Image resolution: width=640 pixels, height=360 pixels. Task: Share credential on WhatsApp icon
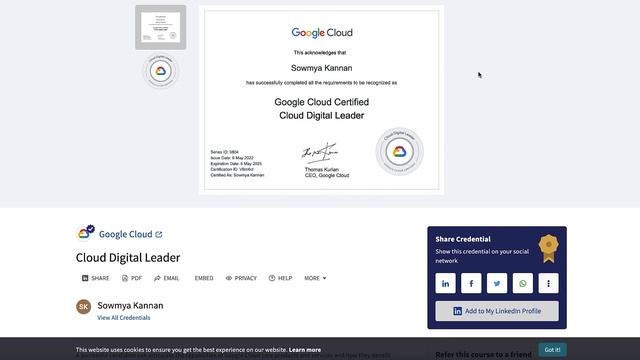(522, 283)
